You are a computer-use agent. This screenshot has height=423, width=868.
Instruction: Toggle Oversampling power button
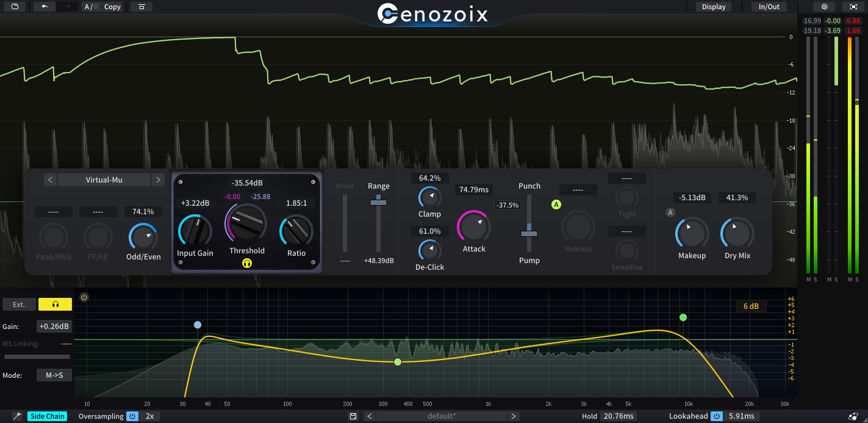[x=132, y=416]
